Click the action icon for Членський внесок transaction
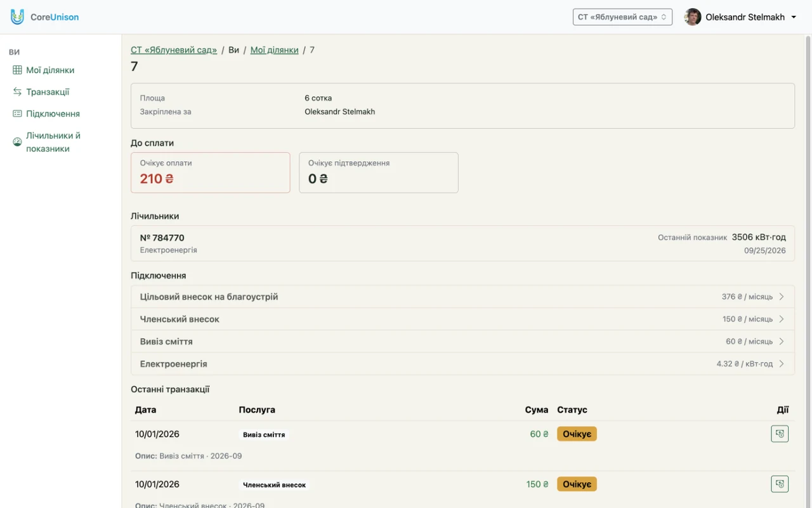The image size is (812, 508). click(x=780, y=484)
